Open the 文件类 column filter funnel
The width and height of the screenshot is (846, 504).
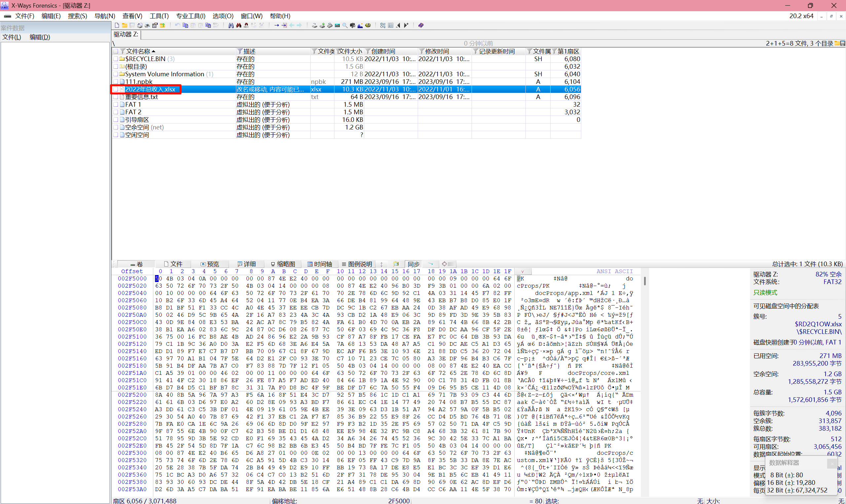coord(314,51)
